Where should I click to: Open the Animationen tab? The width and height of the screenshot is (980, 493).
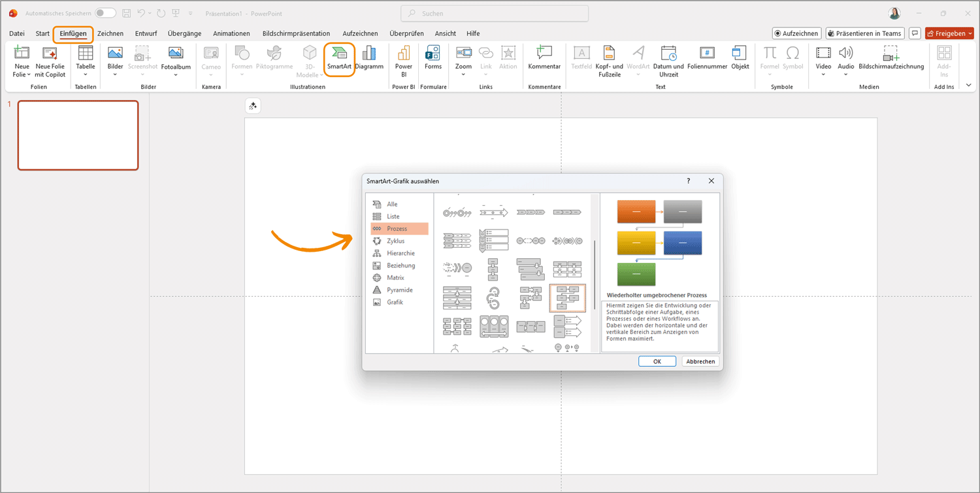tap(231, 33)
